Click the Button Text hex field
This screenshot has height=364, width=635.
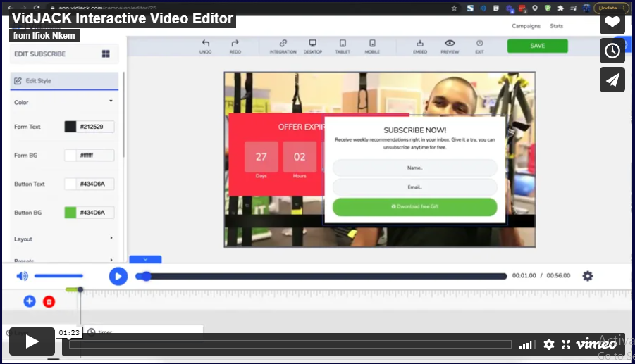pos(95,184)
